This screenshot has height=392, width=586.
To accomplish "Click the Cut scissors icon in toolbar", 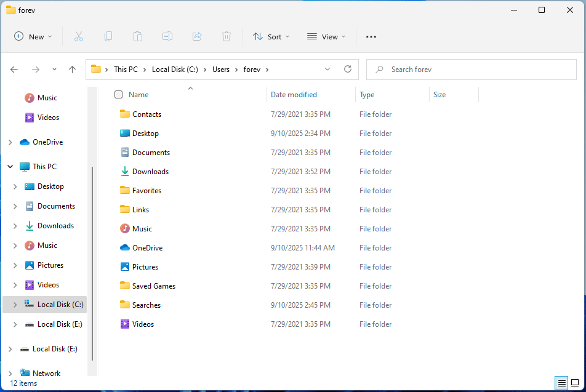I will (79, 37).
